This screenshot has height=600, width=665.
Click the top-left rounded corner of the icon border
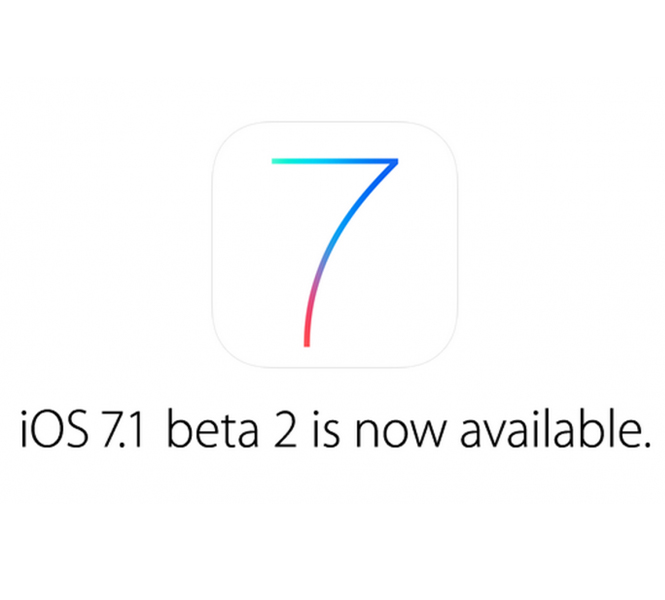tap(227, 137)
